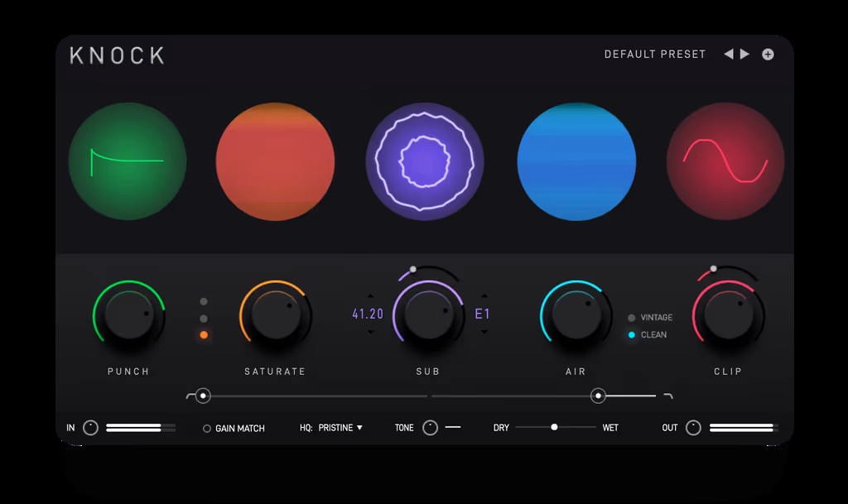Click the orange Saturate orb
Viewport: 848px width, 504px height.
[275, 161]
